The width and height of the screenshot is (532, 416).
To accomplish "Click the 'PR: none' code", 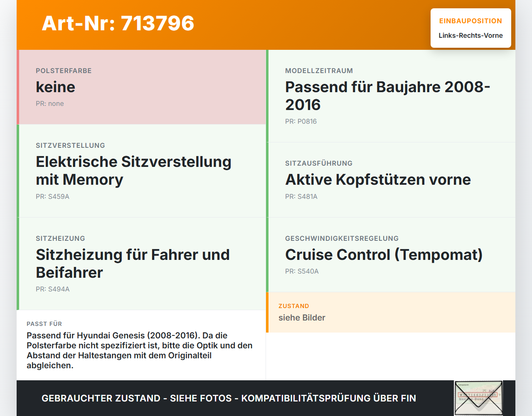I will 50,103.
